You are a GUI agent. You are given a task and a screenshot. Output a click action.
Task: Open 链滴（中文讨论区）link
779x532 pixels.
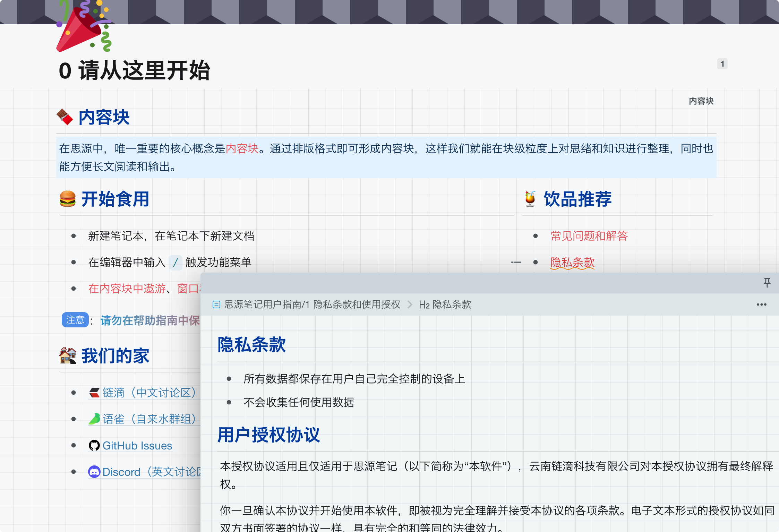pyautogui.click(x=149, y=393)
